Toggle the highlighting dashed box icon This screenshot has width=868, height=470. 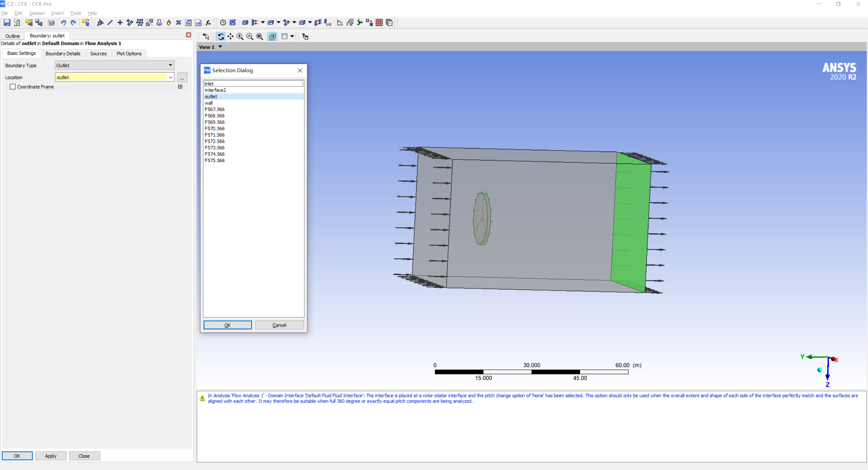coord(272,36)
